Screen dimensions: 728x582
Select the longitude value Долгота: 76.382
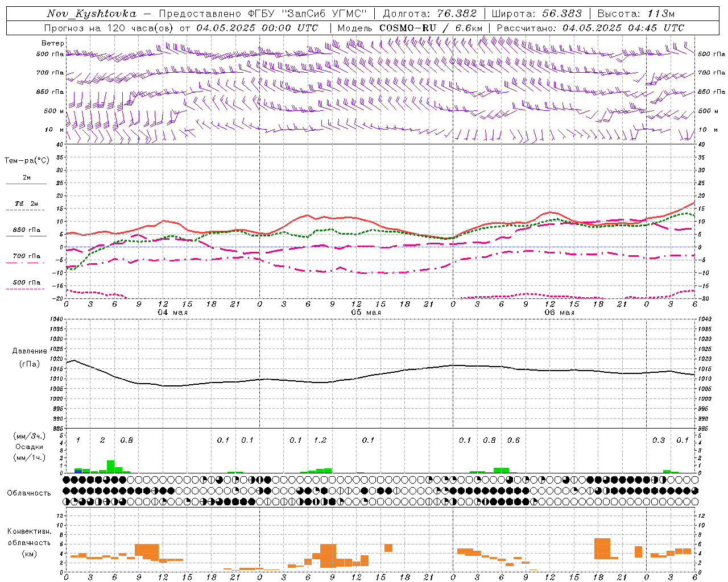tap(429, 14)
